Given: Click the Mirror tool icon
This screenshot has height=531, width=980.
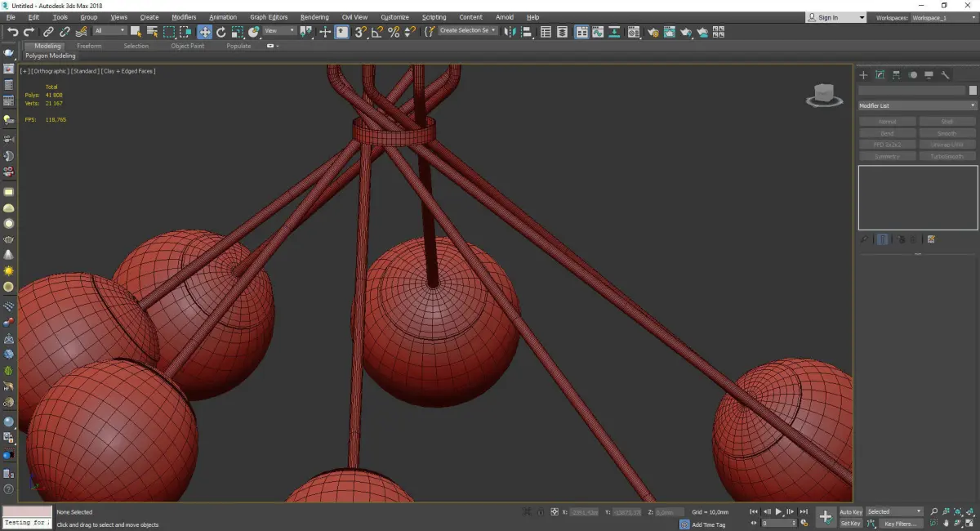Looking at the screenshot, I should 510,32.
